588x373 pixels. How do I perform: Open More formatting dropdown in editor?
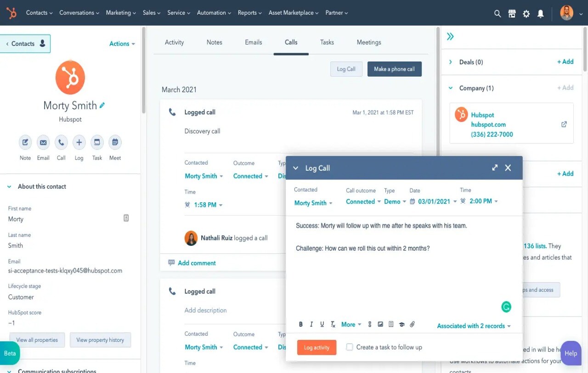click(351, 324)
